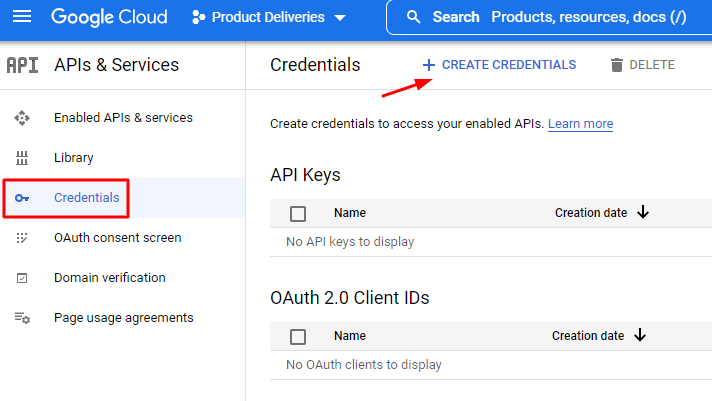Click the Credentials page title
Image resolution: width=712 pixels, height=401 pixels.
tap(315, 65)
